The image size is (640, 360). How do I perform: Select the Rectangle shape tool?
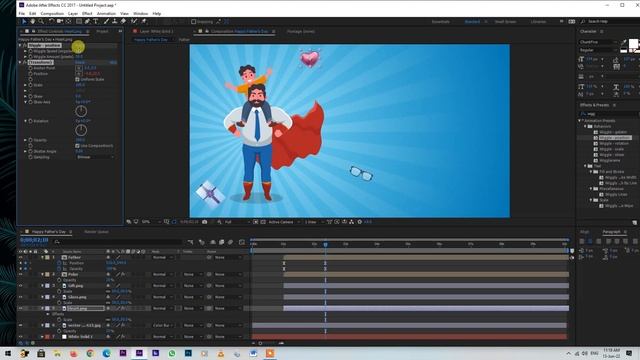(x=79, y=21)
